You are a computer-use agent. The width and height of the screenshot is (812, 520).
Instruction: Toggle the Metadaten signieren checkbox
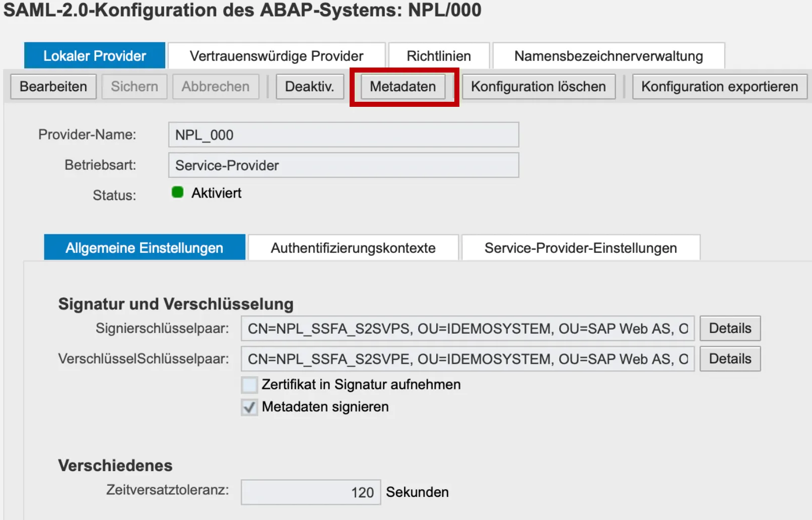pyautogui.click(x=249, y=407)
